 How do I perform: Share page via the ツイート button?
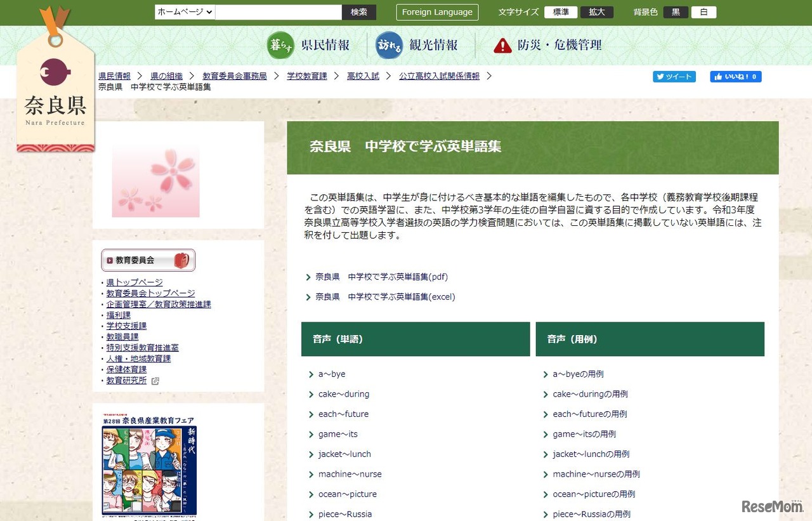[674, 76]
